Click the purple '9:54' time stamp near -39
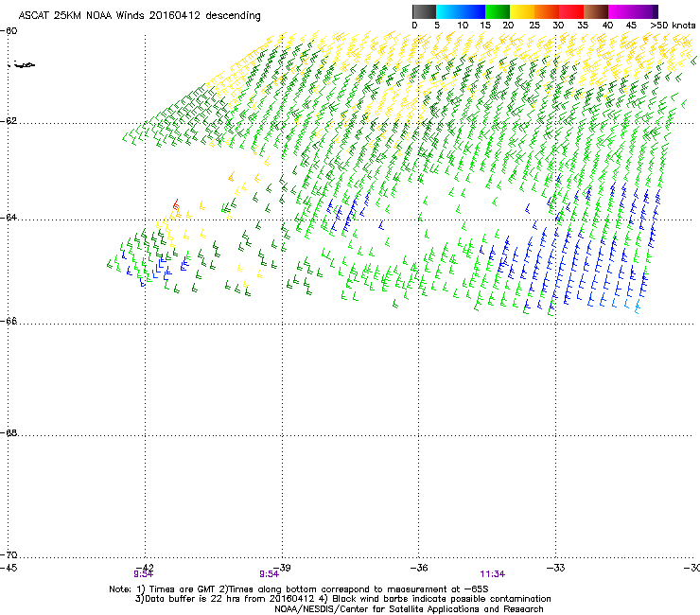This screenshot has height=615, width=700. 270,574
